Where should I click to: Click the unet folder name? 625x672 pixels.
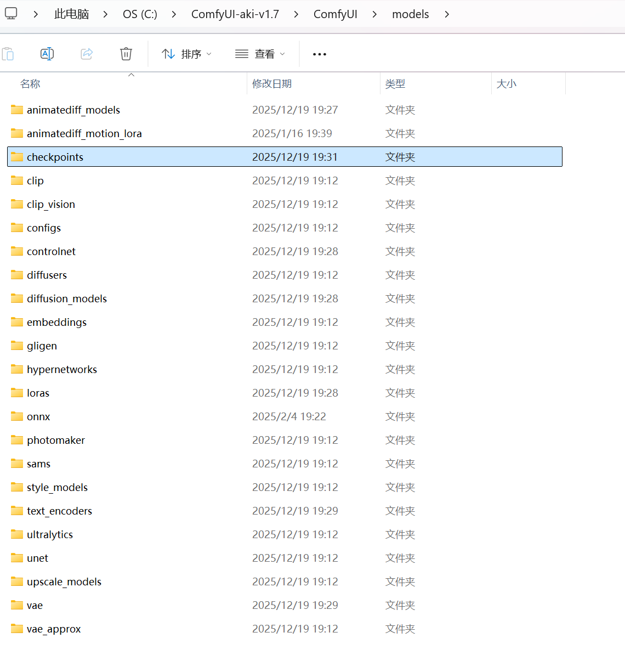37,558
